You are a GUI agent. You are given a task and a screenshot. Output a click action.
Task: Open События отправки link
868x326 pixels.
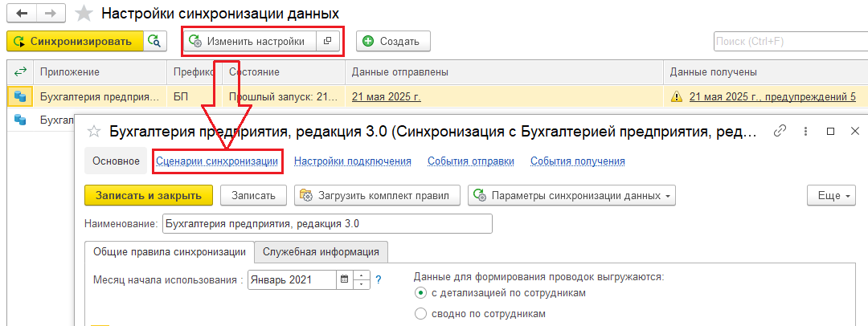(471, 161)
